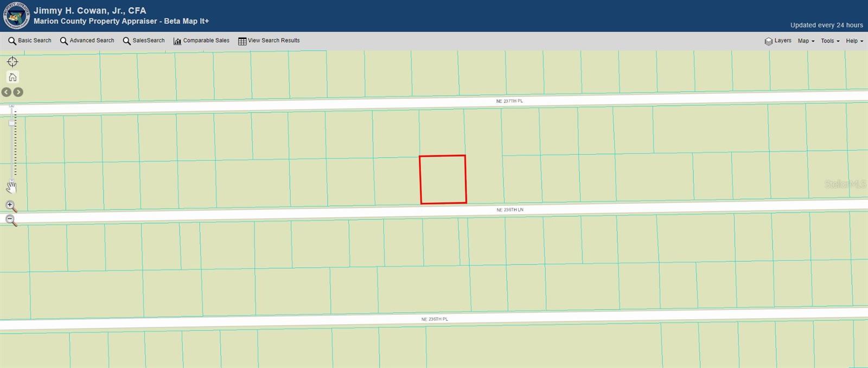Go to next map extent arrow
The image size is (868, 368).
pyautogui.click(x=18, y=92)
